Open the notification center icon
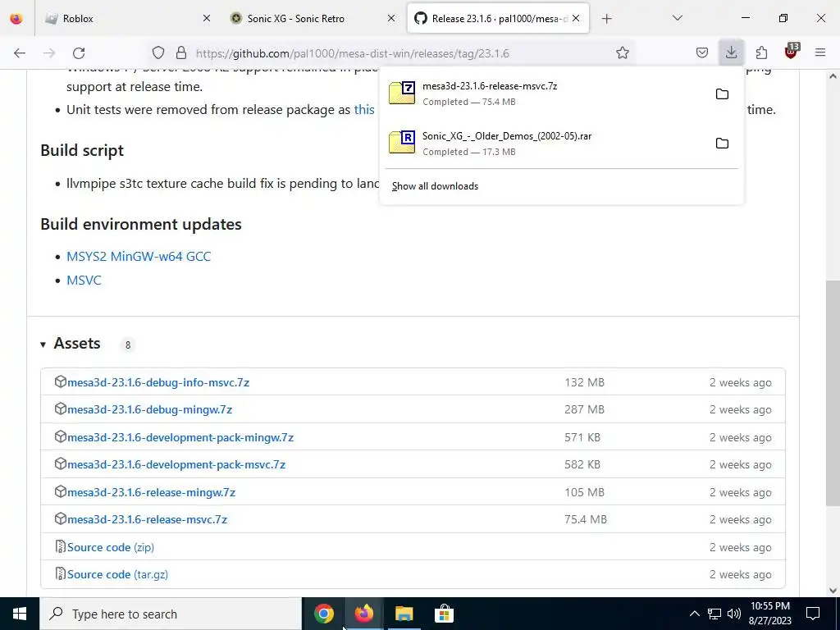Screen dimensions: 840x630 [x=813, y=614]
